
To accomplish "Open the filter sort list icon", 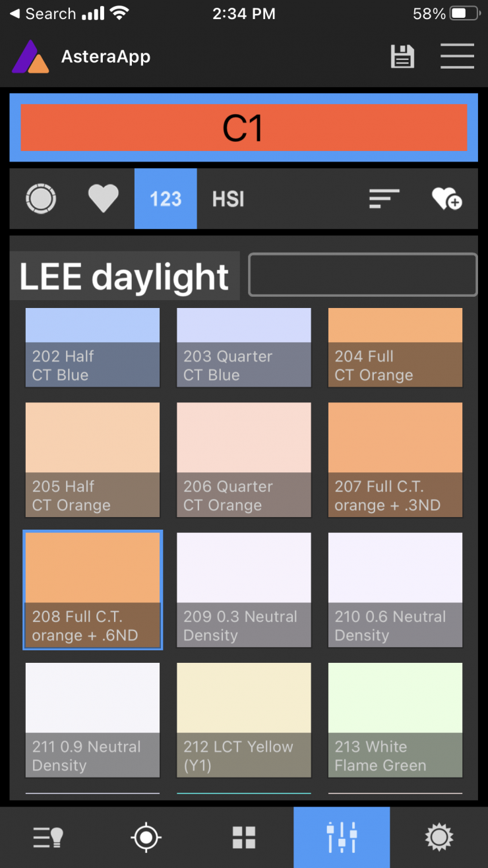I will tap(384, 199).
